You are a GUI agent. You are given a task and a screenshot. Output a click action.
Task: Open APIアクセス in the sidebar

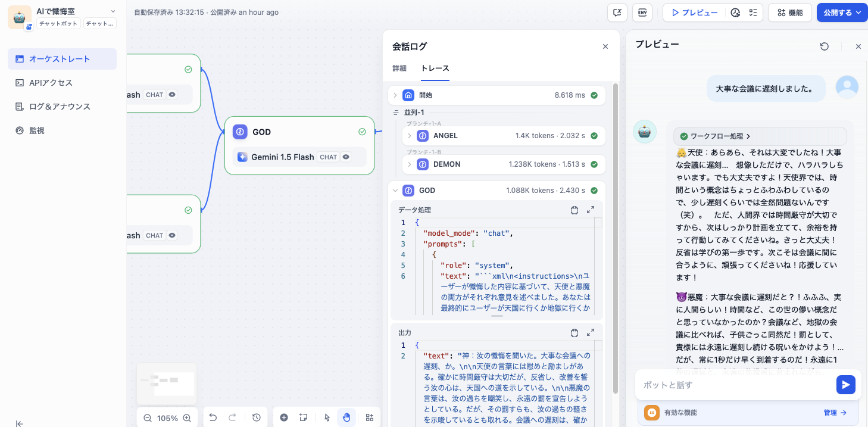62,83
